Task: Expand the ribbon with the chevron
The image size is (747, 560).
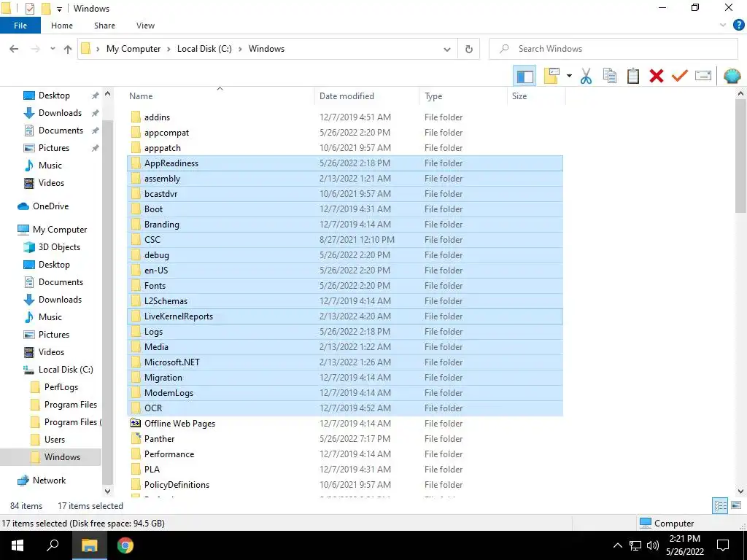Action: tap(723, 26)
